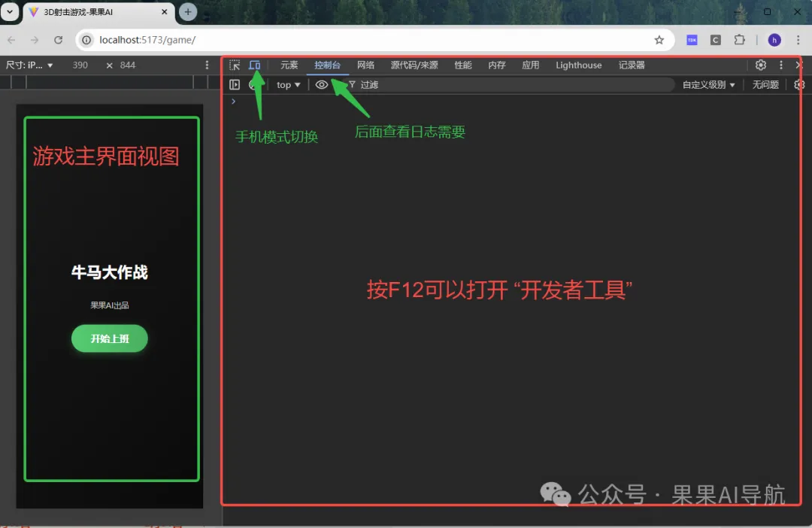Viewport: 812px width, 528px height.
Task: Open the tab search dropdown arrow
Action: [x=9, y=11]
